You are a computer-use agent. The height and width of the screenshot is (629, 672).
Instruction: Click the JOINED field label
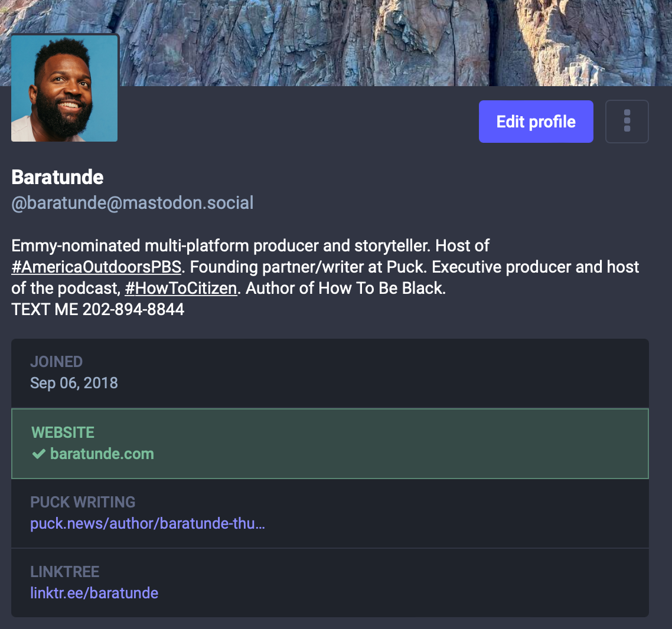57,362
